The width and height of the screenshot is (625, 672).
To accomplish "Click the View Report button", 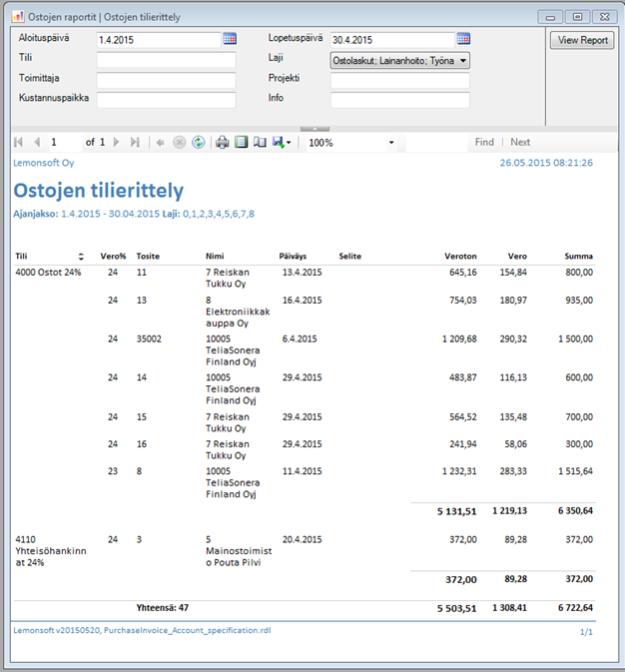I will (x=582, y=40).
